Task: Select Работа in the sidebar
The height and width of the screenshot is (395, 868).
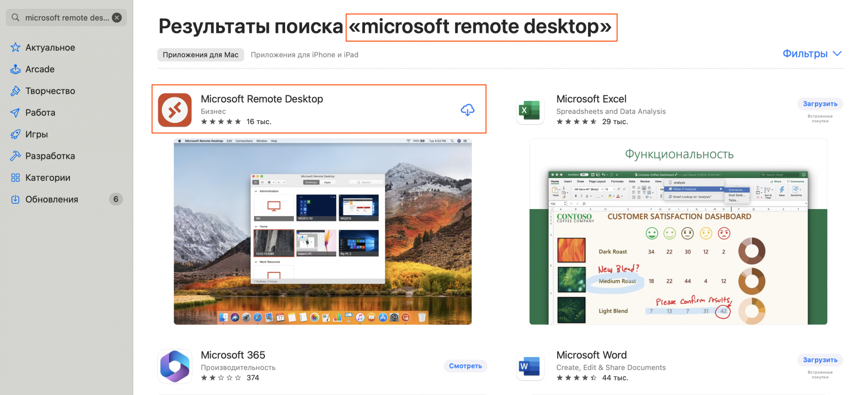Action: [x=40, y=113]
